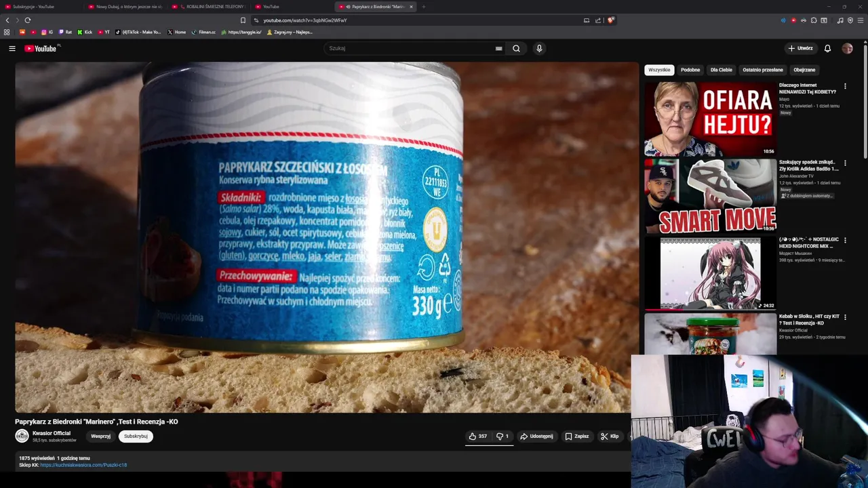Screen dimensions: 868x488
Task: Click the Wesprzyj button
Action: pos(100,436)
